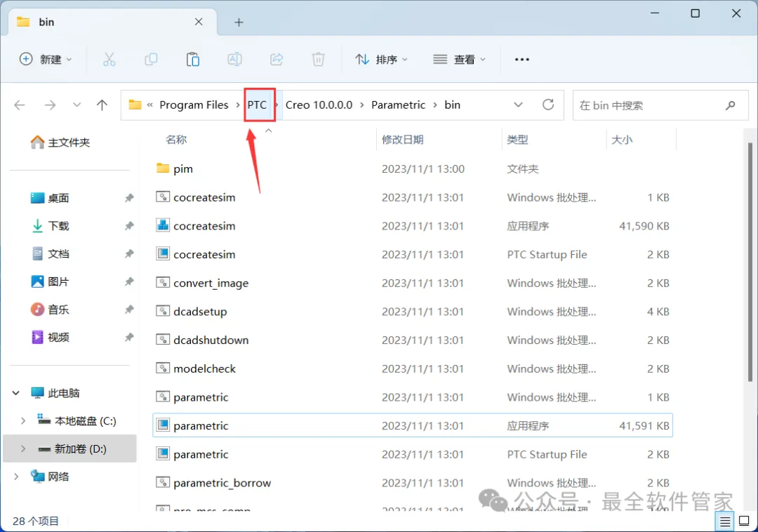The width and height of the screenshot is (758, 532).
Task: Select parametric application (41,591 KB)
Action: click(413, 425)
